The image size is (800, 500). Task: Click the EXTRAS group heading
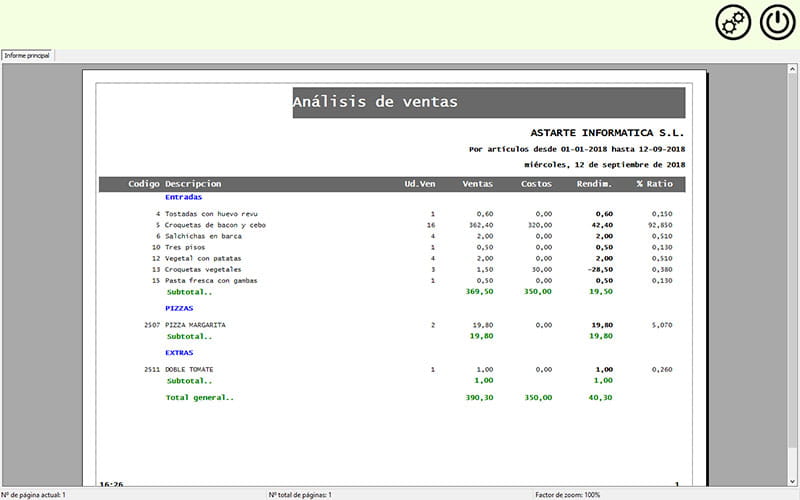pyautogui.click(x=179, y=353)
